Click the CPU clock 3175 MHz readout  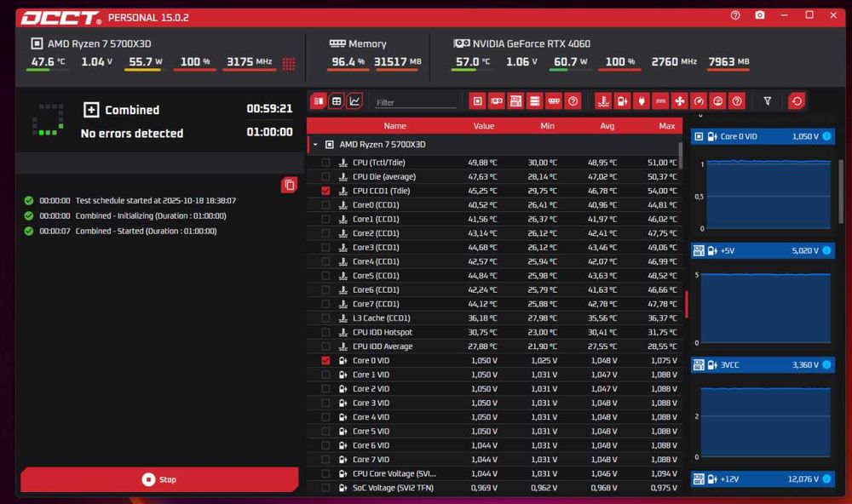pos(250,62)
